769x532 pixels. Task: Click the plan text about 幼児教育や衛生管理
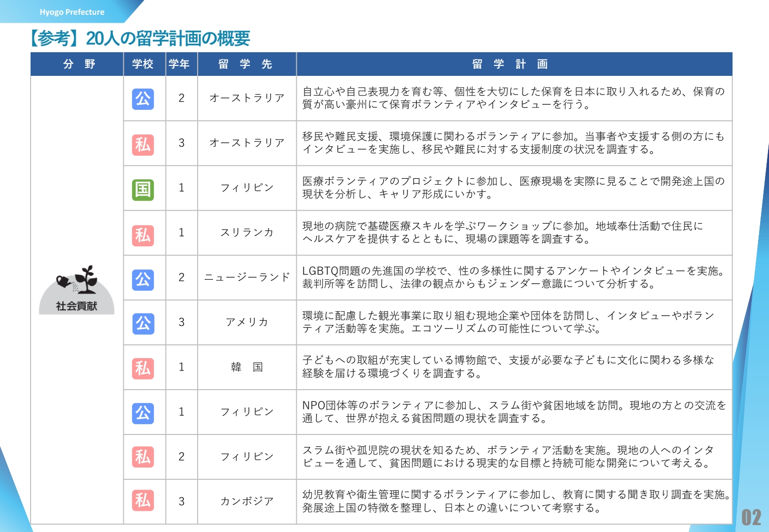pos(516,501)
